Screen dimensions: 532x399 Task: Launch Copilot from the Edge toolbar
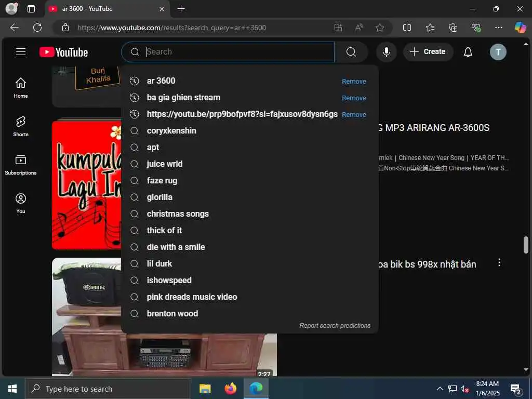tap(520, 28)
